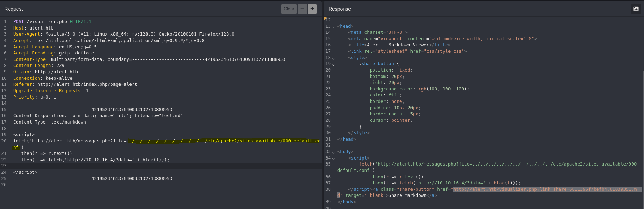Click the css/style.css stylesheet link line
This screenshot has width=644, height=209.
tap(408, 51)
